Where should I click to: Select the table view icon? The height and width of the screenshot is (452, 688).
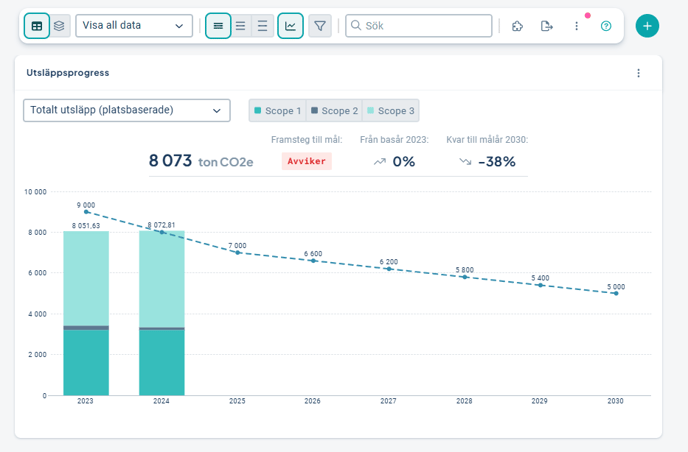point(37,26)
